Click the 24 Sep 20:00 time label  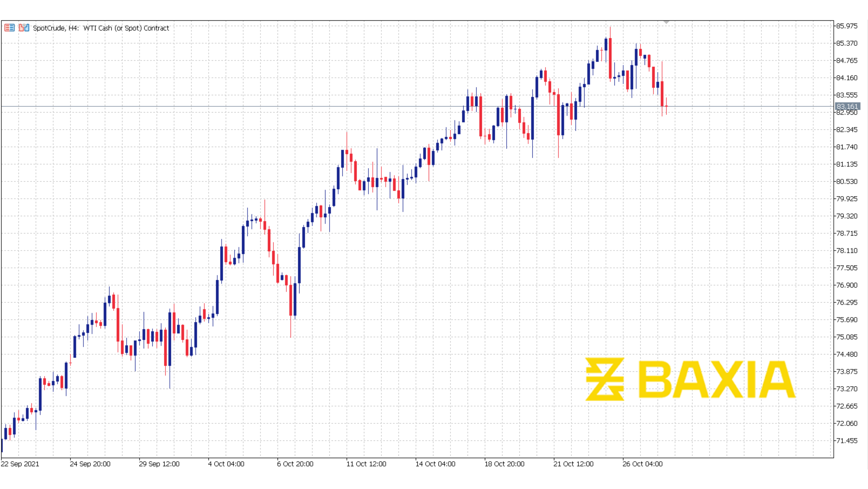(90, 464)
